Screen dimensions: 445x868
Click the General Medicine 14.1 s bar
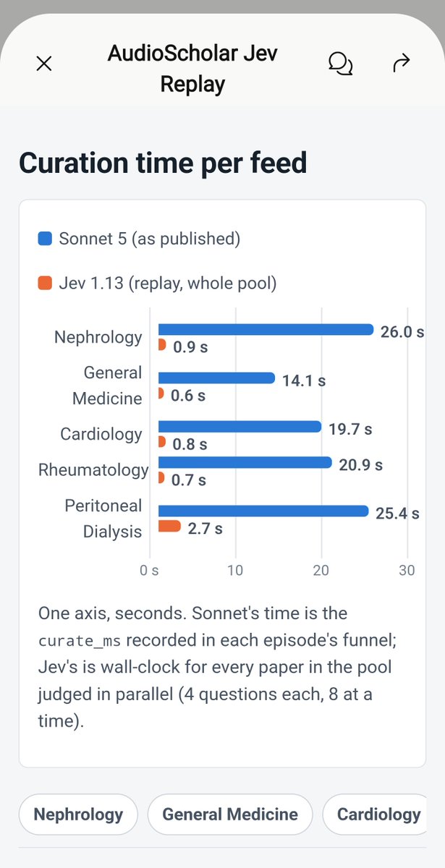point(216,378)
